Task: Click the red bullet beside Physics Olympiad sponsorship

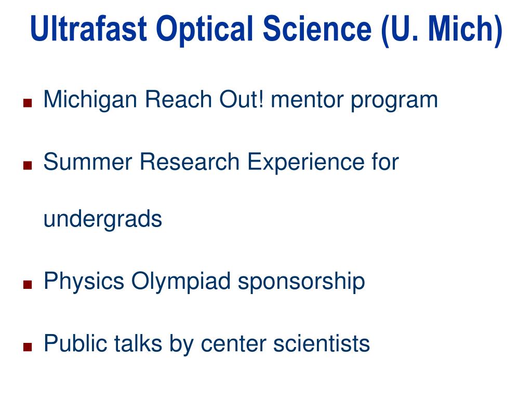Action: tap(28, 284)
